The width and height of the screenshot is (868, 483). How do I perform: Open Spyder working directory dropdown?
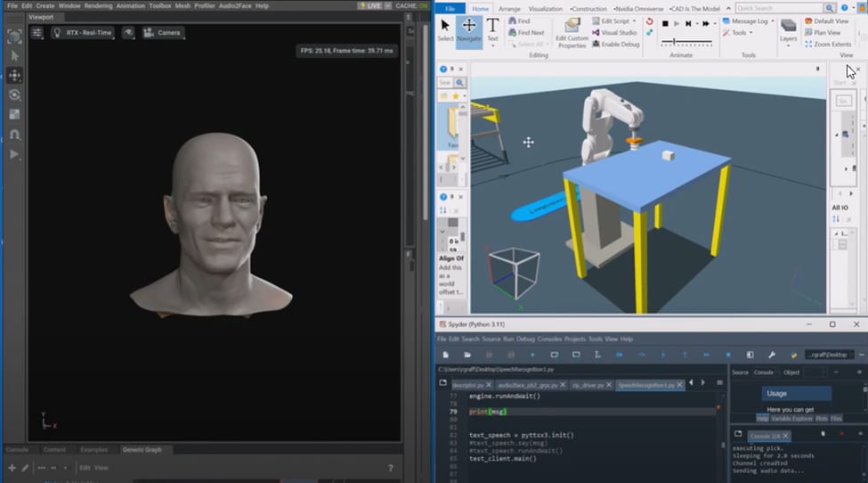point(830,355)
